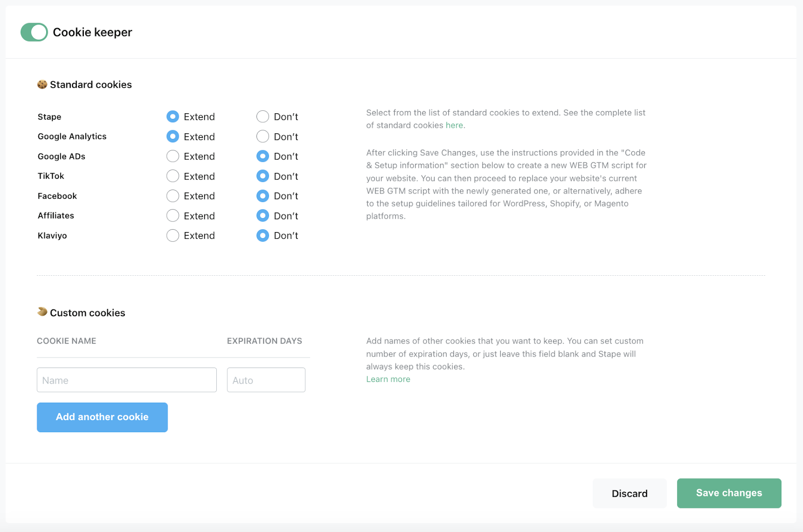Select Don't for Klaviyo cookies
Screen dimensions: 803x532
pos(262,236)
